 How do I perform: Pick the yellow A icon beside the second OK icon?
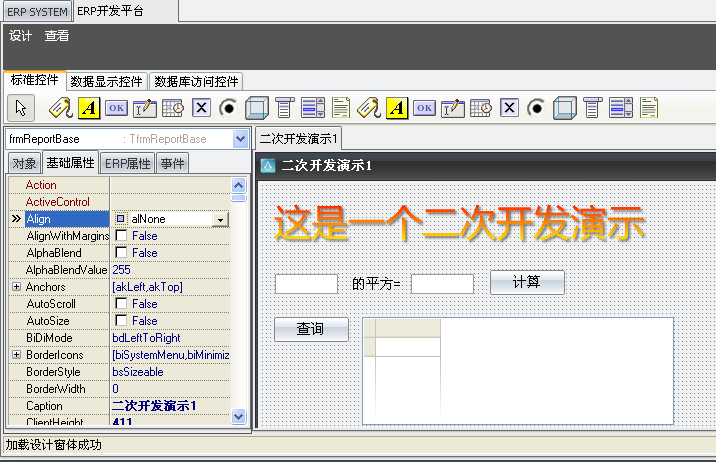click(397, 108)
